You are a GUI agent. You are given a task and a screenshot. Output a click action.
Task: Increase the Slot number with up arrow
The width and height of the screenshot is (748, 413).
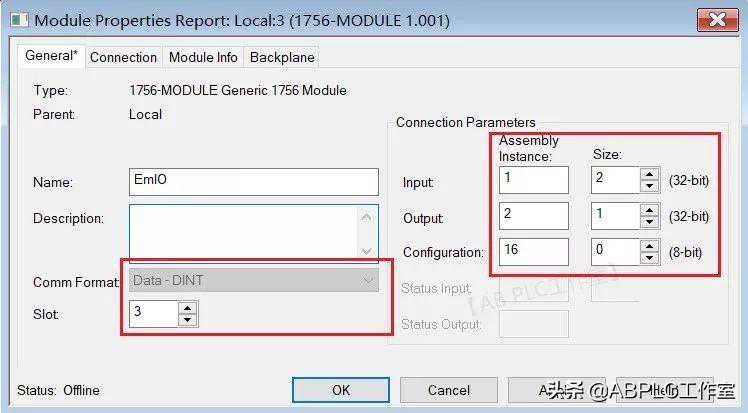(188, 308)
